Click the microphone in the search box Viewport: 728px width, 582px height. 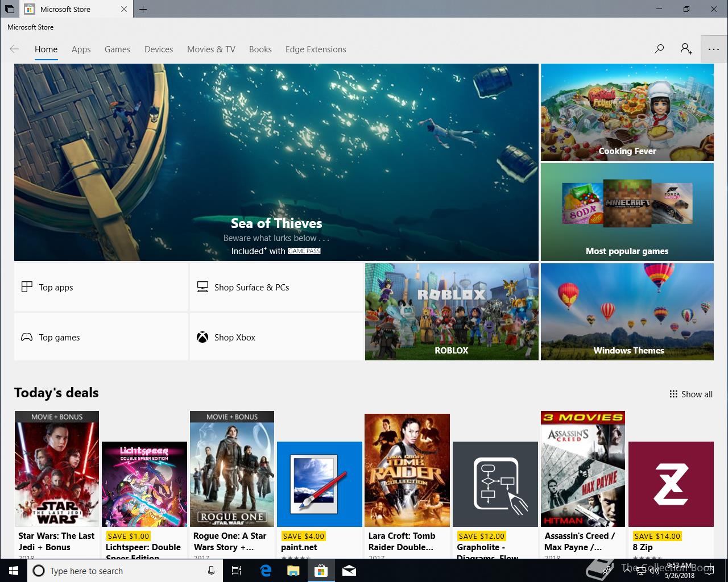(211, 571)
